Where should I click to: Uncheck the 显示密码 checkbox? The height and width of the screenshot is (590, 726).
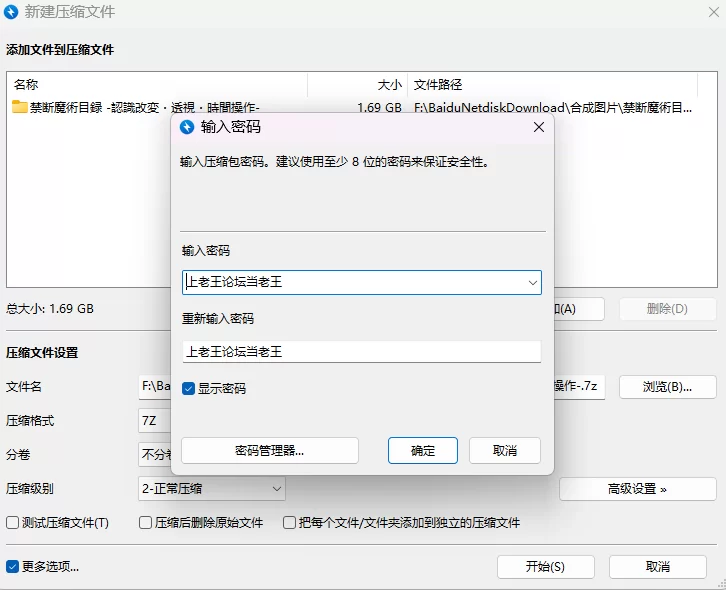188,389
